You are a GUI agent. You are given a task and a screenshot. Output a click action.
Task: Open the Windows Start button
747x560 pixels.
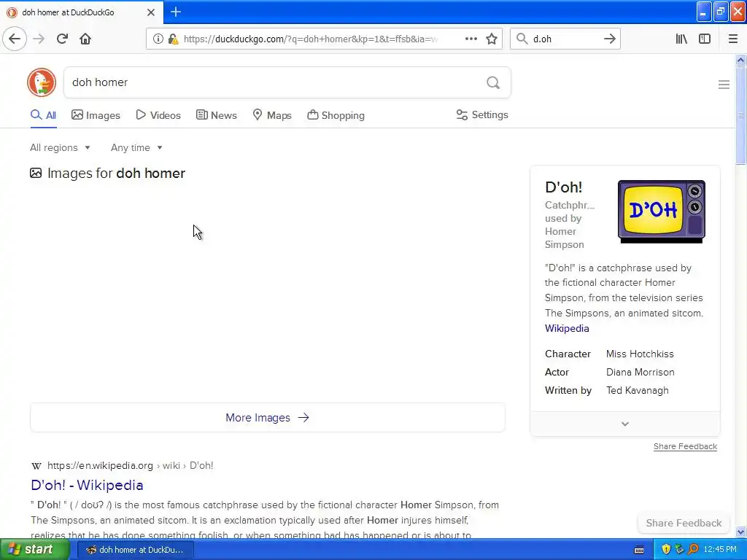[34, 549]
